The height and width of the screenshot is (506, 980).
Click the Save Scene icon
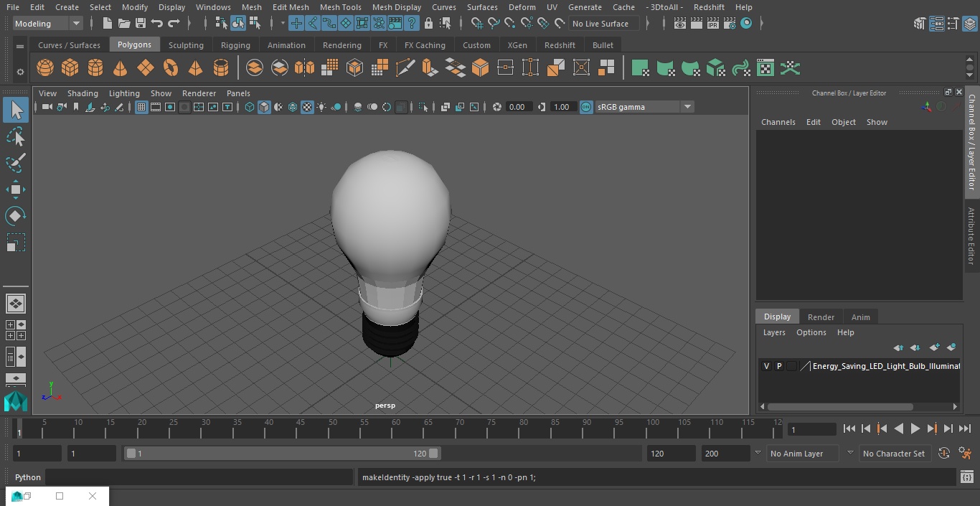[x=141, y=24]
